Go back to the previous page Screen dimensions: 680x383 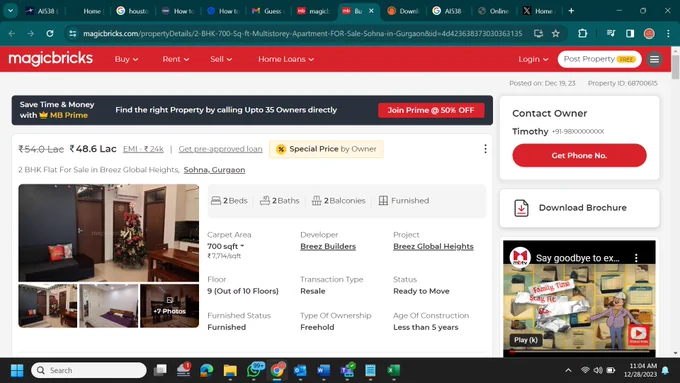(x=12, y=33)
